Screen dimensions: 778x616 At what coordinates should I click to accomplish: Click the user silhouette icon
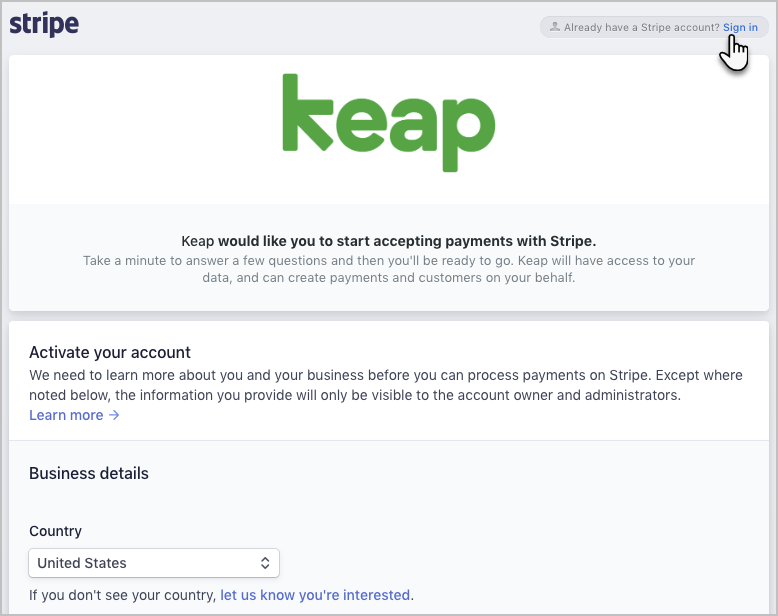[555, 27]
